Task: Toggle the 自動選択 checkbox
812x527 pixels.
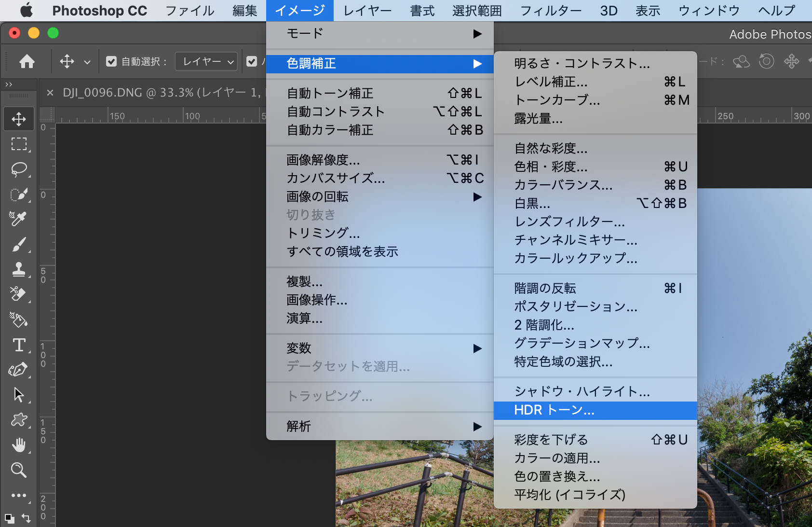Action: click(x=111, y=61)
